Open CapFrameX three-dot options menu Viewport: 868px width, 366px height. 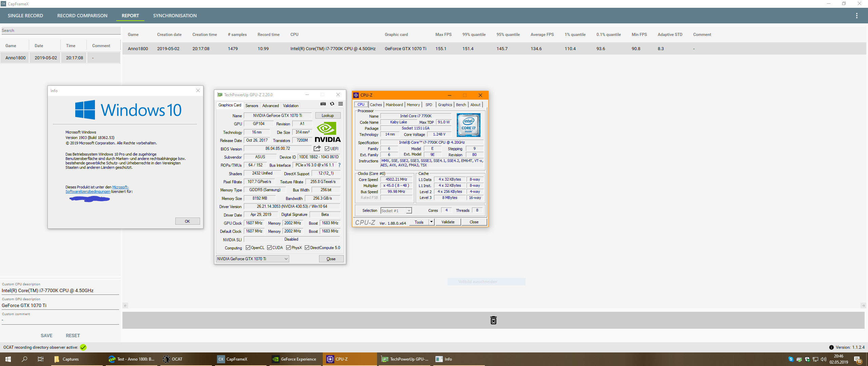coord(856,16)
